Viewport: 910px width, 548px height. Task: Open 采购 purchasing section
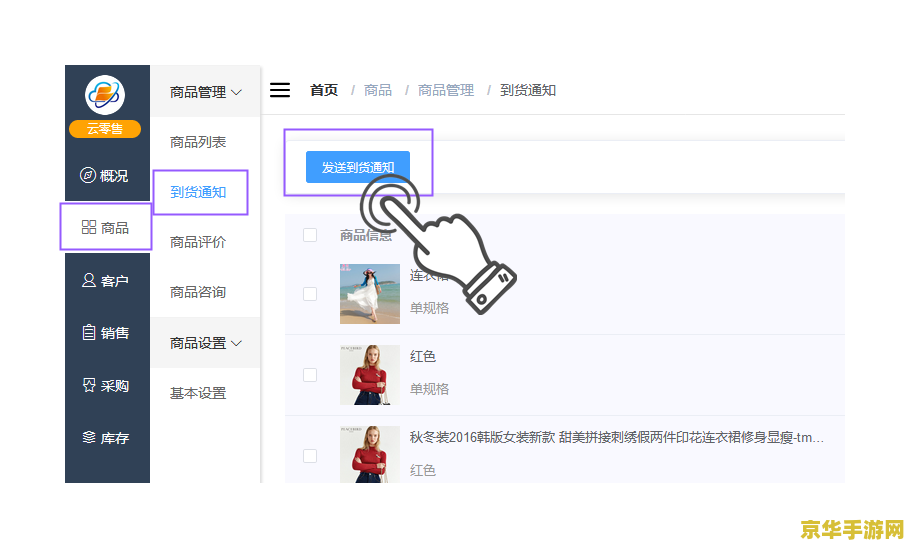106,385
